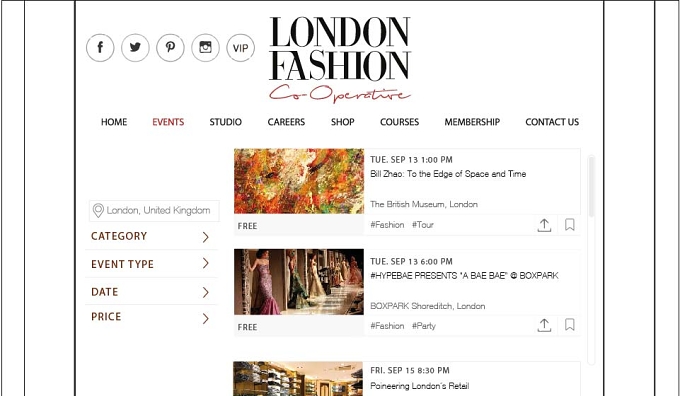Screen dimensions: 680x396
Task: Click the event list scrollbar
Action: pos(591,260)
